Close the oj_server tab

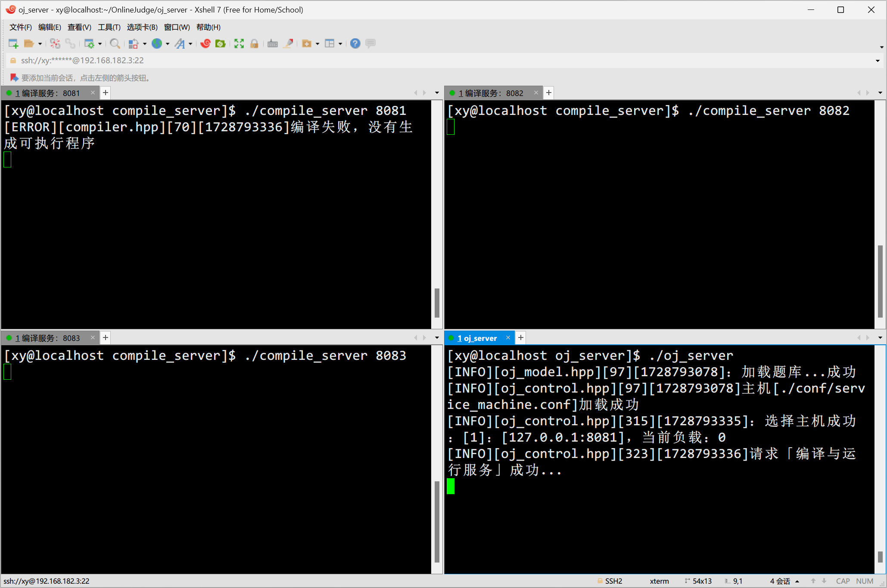coord(508,338)
